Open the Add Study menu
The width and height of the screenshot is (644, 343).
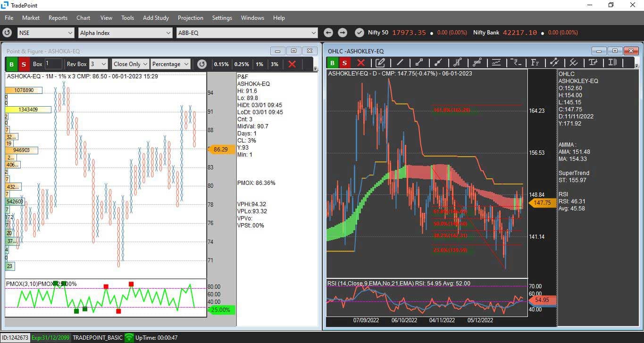click(x=156, y=18)
